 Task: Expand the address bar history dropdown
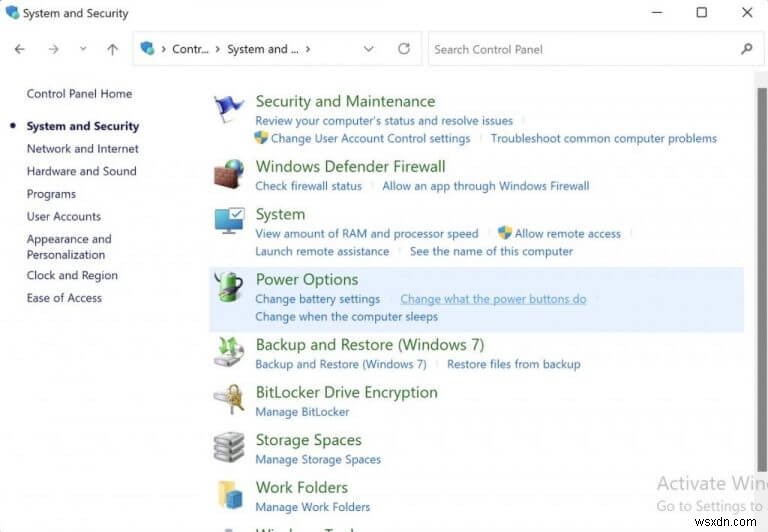pos(368,49)
